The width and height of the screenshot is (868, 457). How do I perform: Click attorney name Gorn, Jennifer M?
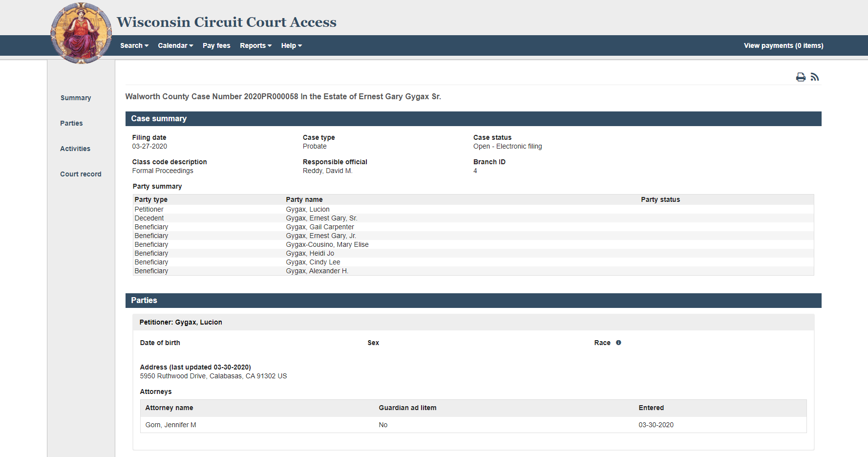click(x=170, y=425)
